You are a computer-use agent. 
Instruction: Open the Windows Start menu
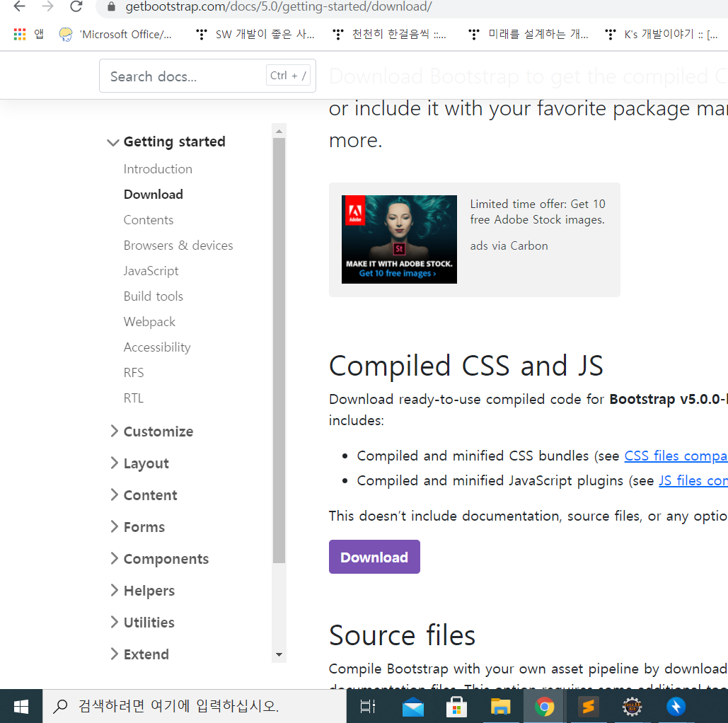point(21,706)
